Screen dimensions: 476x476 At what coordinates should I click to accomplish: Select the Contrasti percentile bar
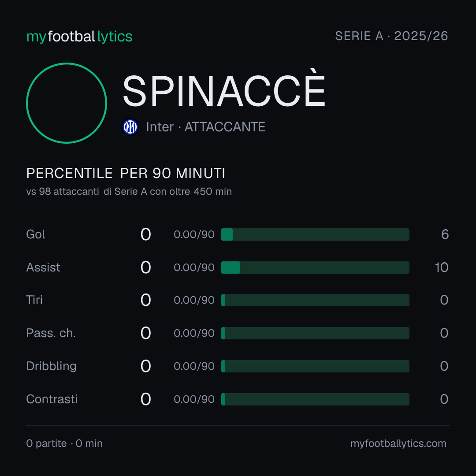315,399
